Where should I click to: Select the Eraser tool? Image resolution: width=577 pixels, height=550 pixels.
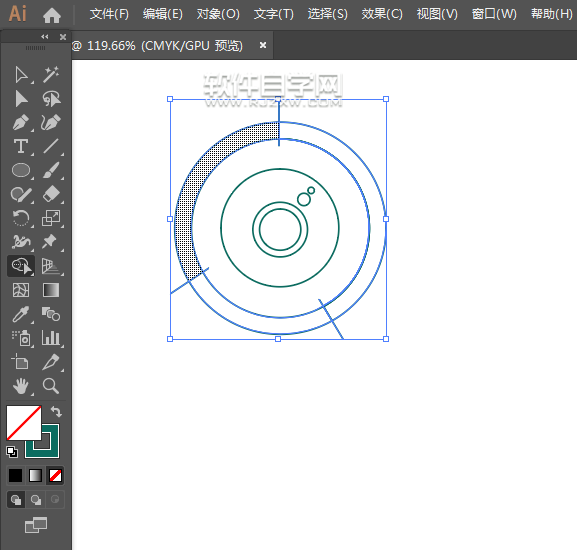[51, 194]
